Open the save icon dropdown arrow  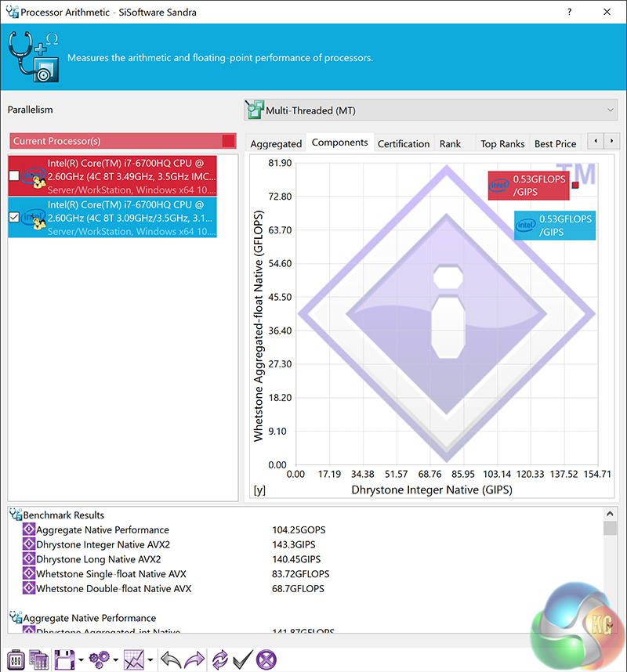click(x=81, y=660)
